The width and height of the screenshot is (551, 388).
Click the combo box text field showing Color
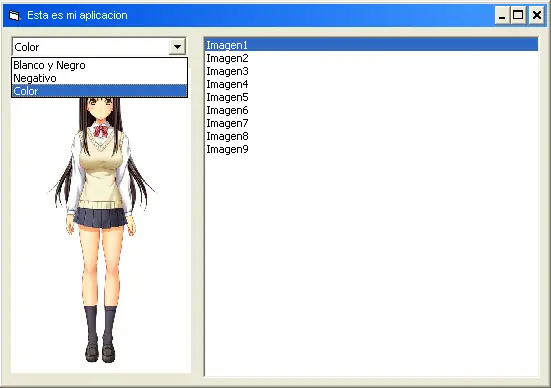(91, 46)
